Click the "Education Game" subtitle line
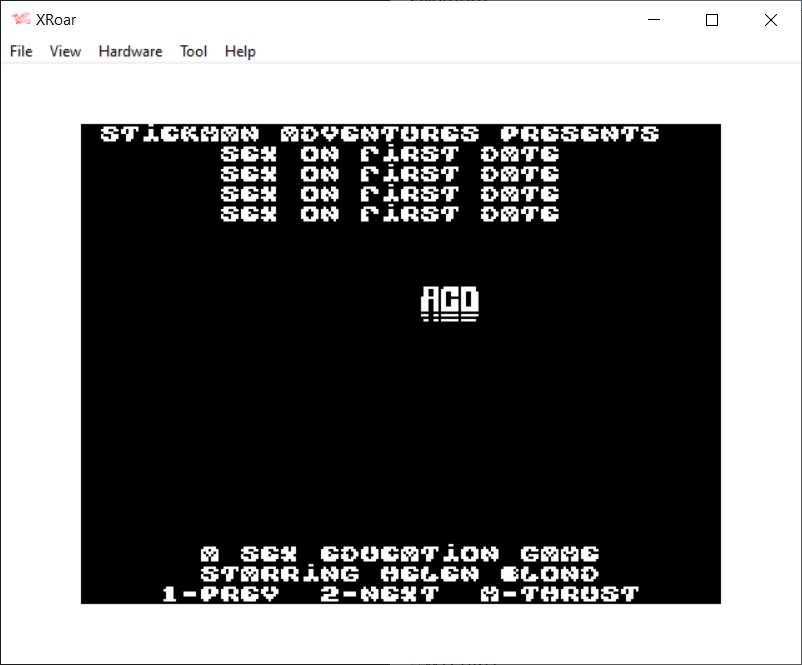 400,554
